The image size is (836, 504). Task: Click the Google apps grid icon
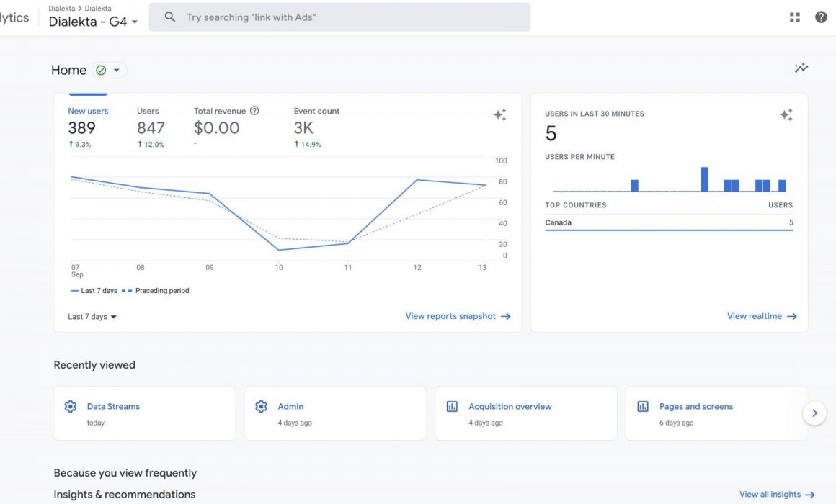[794, 16]
